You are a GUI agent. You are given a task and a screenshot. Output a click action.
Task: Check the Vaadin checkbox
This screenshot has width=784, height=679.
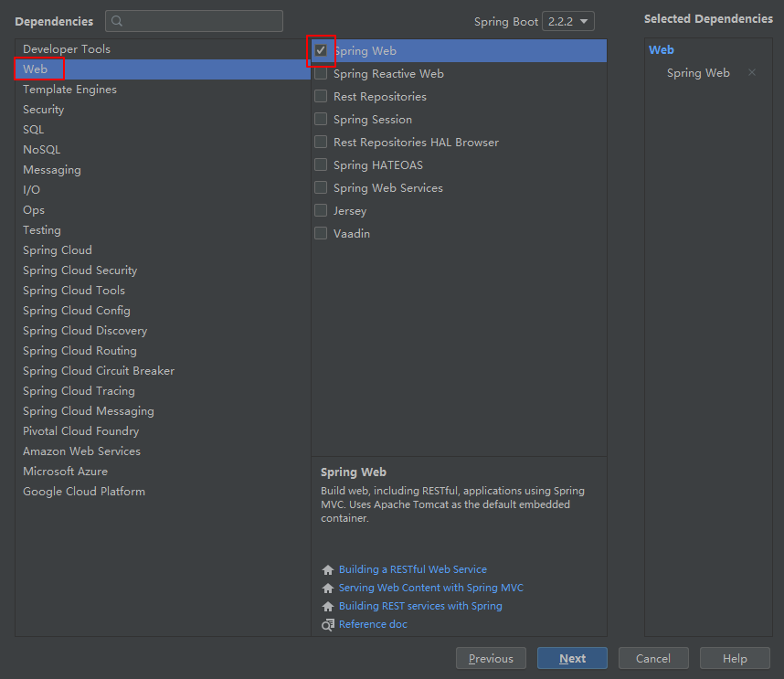[x=321, y=234]
